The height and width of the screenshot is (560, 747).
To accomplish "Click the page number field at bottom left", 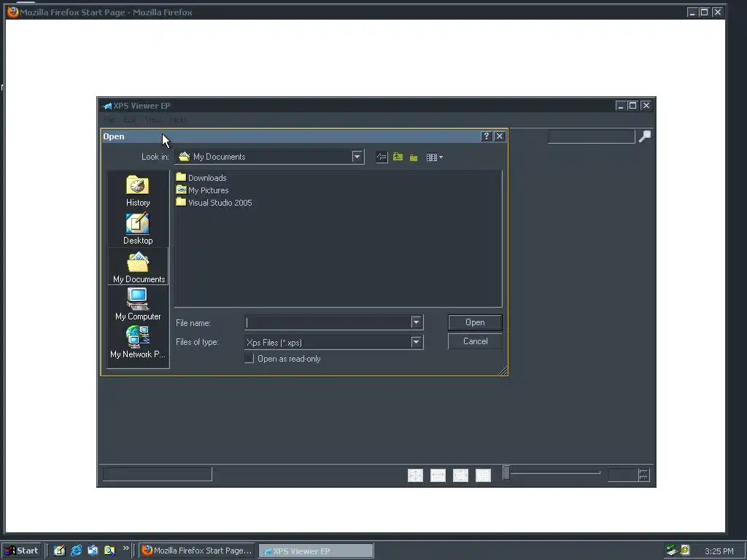I will [158, 474].
